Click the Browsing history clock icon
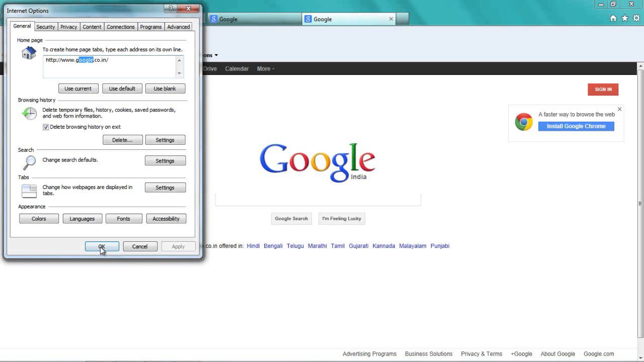Viewport: 644px width, 362px height. [x=29, y=113]
